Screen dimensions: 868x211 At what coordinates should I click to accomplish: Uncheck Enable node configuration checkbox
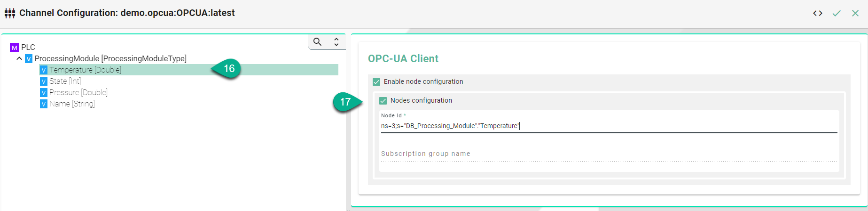tap(376, 81)
